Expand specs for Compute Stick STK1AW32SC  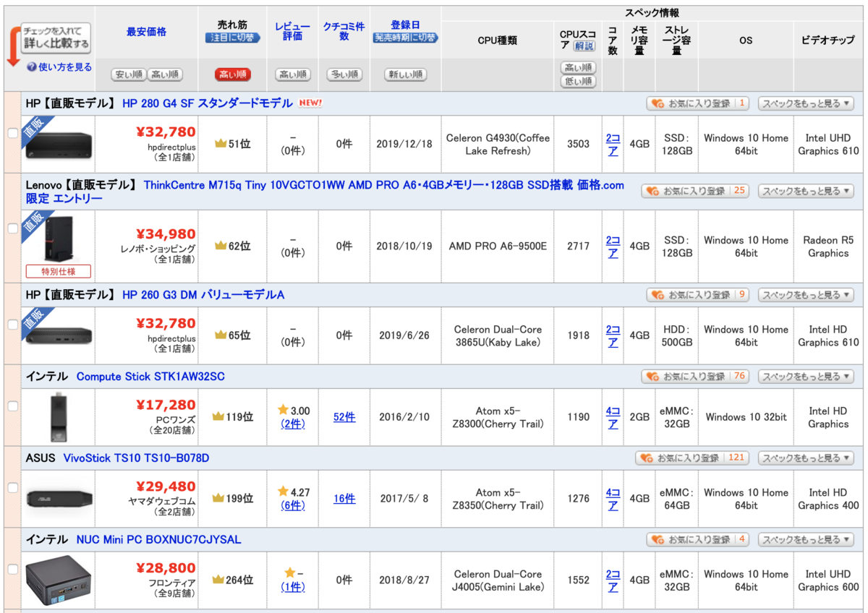click(806, 377)
